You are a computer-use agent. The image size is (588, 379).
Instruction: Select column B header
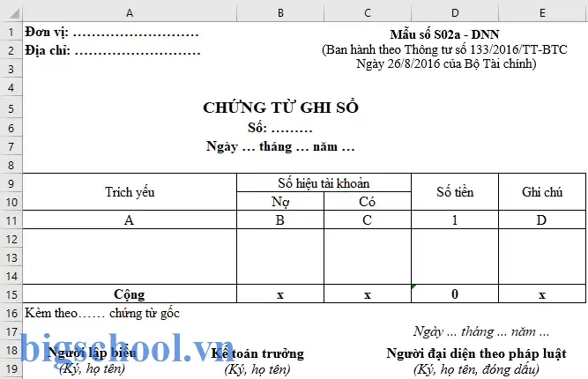pyautogui.click(x=280, y=13)
